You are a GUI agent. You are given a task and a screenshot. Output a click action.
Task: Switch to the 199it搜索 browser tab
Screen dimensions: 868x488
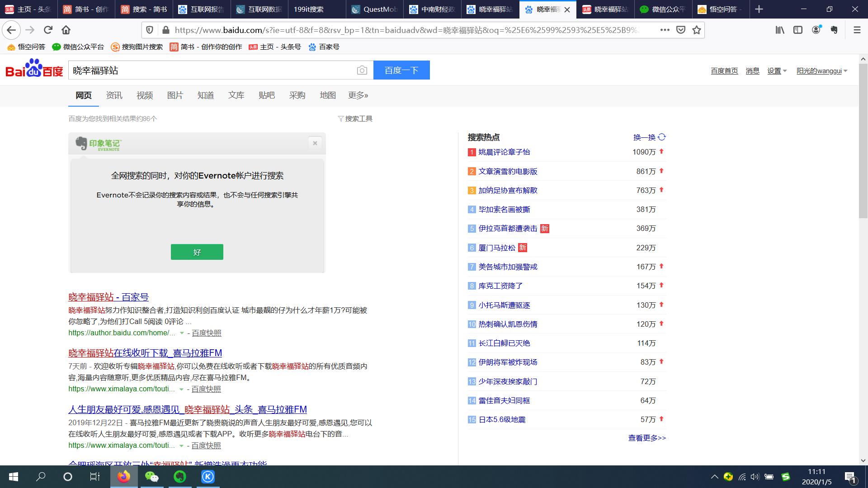pyautogui.click(x=316, y=9)
